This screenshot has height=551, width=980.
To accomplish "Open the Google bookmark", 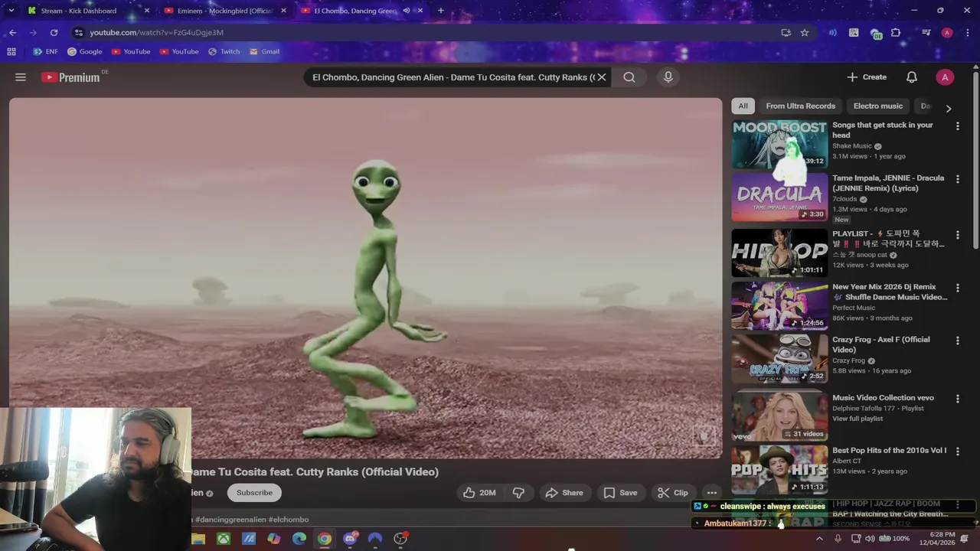I will click(84, 52).
